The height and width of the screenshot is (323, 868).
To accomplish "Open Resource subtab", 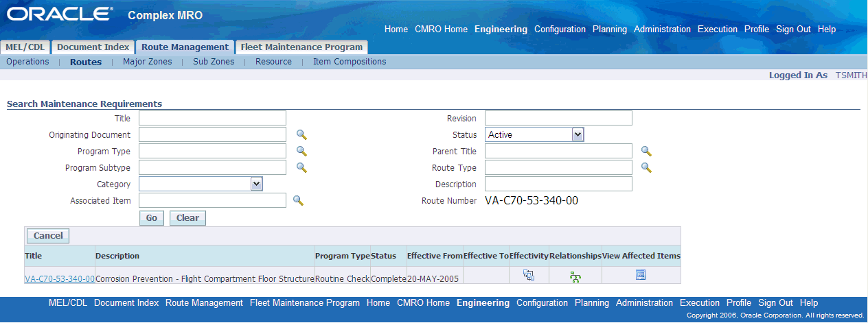I will (273, 62).
